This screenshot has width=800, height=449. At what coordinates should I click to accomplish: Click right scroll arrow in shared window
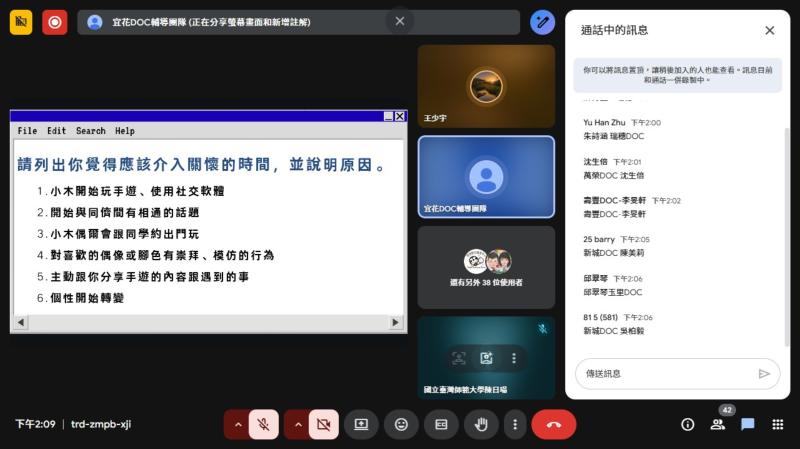click(395, 322)
